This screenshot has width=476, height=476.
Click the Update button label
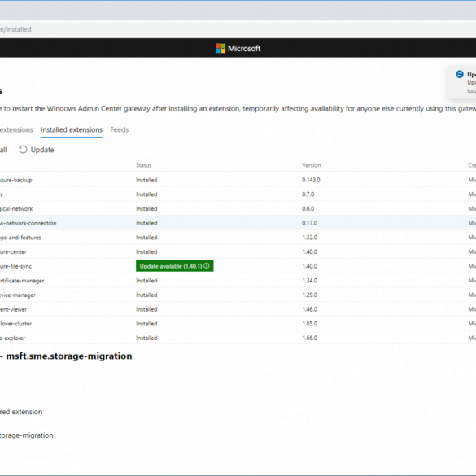pos(42,150)
